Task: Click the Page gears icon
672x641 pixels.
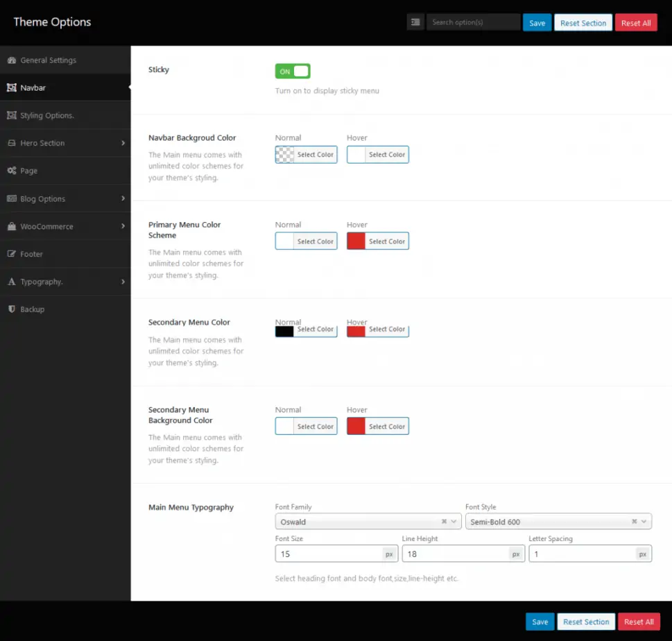Action: pyautogui.click(x=12, y=171)
